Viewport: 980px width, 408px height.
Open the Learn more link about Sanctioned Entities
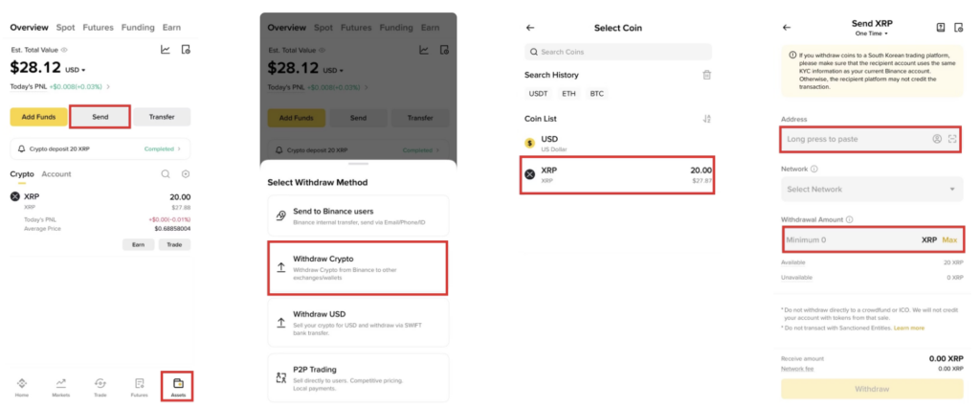(909, 328)
